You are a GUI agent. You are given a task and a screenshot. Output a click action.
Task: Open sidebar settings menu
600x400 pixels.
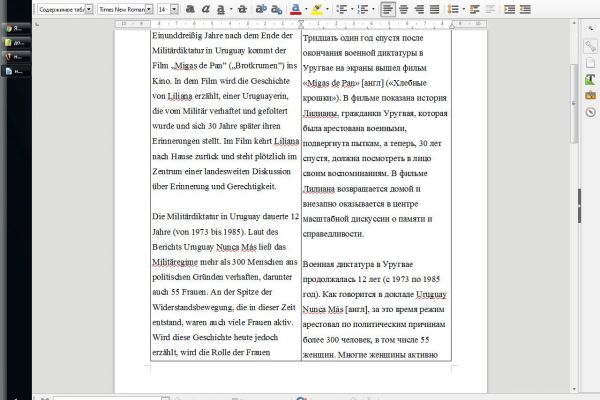pos(590,28)
